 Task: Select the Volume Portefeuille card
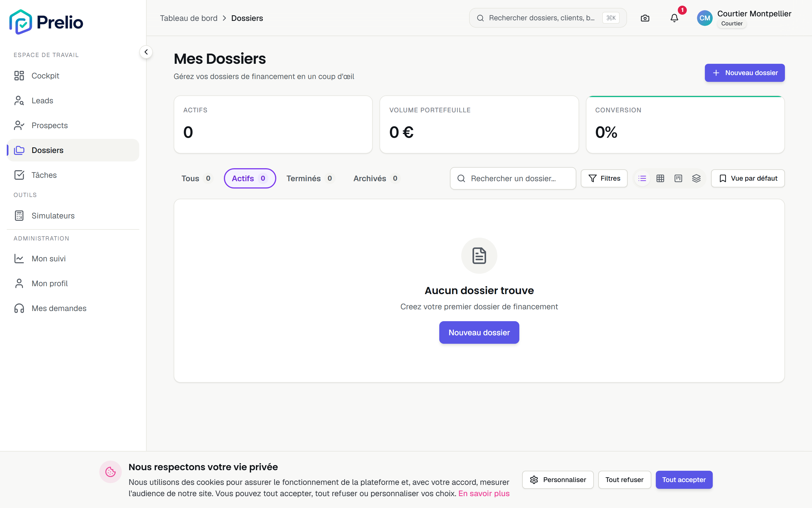479,125
